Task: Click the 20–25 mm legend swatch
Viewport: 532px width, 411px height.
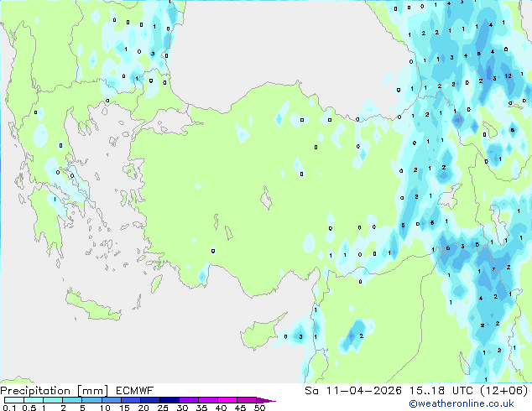Action: [149, 400]
